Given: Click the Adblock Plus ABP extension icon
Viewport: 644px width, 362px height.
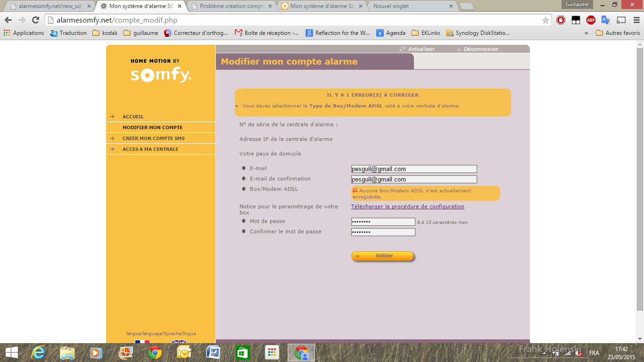Looking at the screenshot, I should tap(591, 20).
